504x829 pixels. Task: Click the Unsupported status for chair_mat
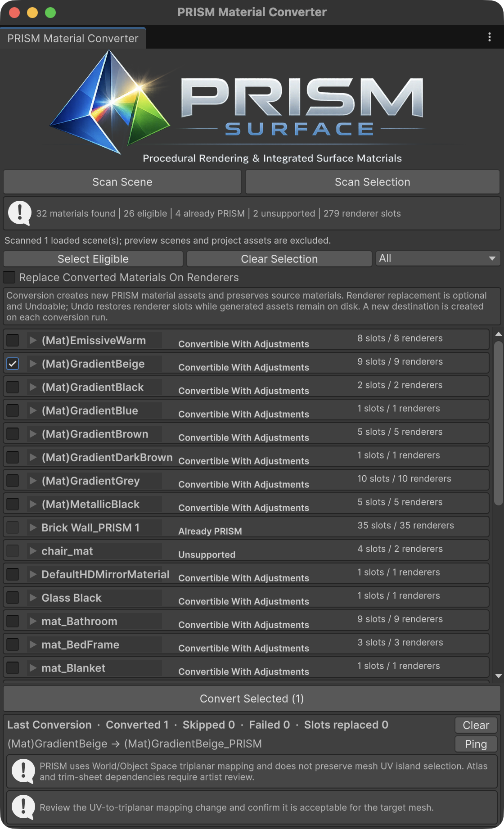(x=207, y=554)
